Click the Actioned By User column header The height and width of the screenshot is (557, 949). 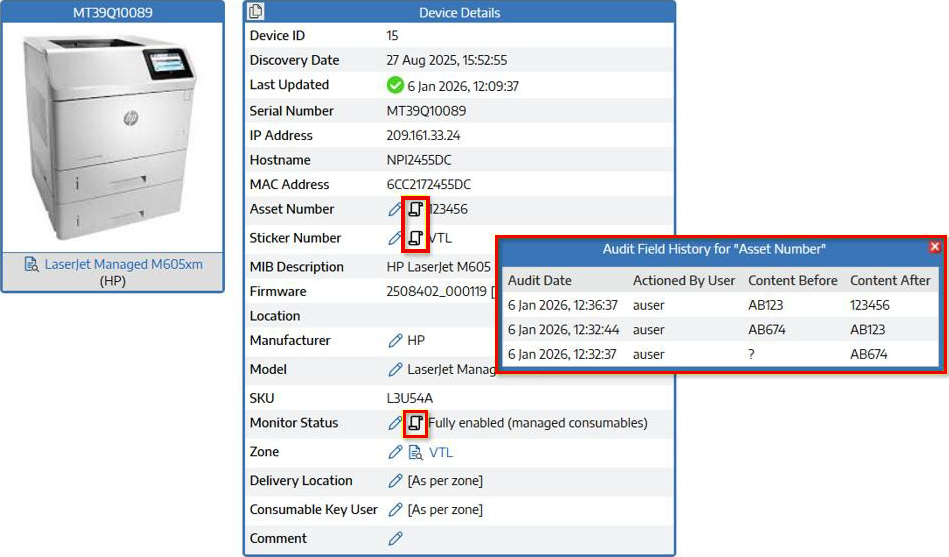(684, 280)
